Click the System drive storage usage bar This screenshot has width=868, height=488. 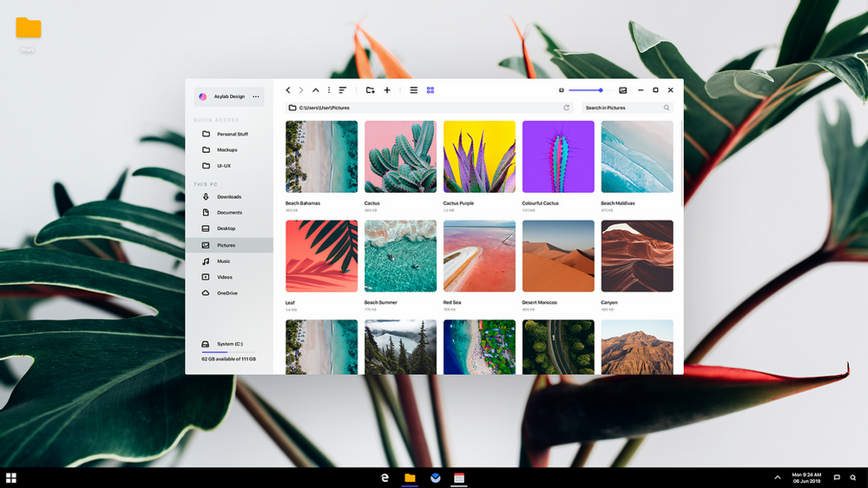pyautogui.click(x=228, y=353)
